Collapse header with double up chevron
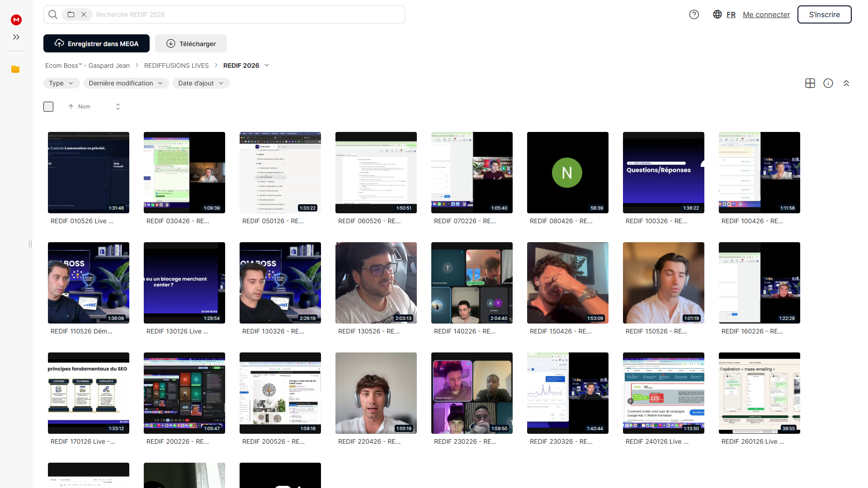The image size is (868, 488). click(846, 83)
